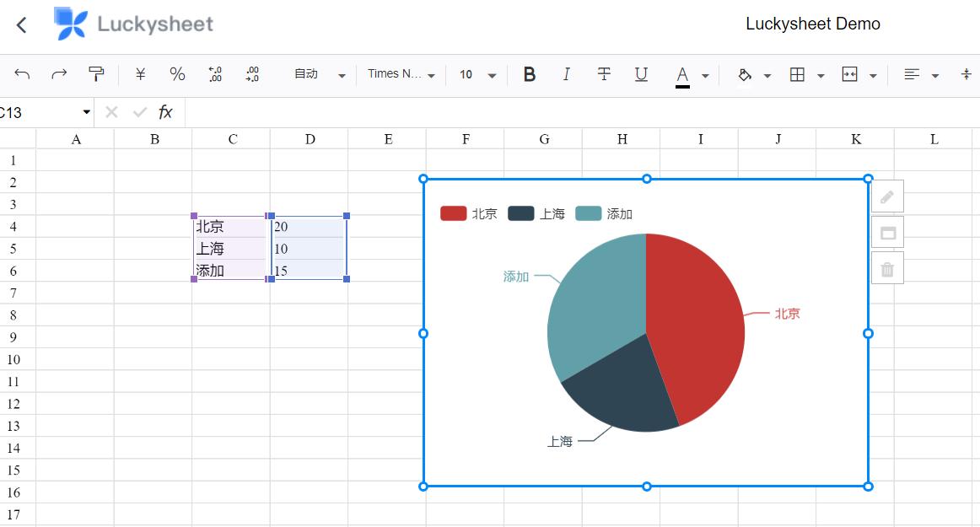This screenshot has width=980, height=527.
Task: Toggle 添加 series in chart legend
Action: [x=604, y=214]
